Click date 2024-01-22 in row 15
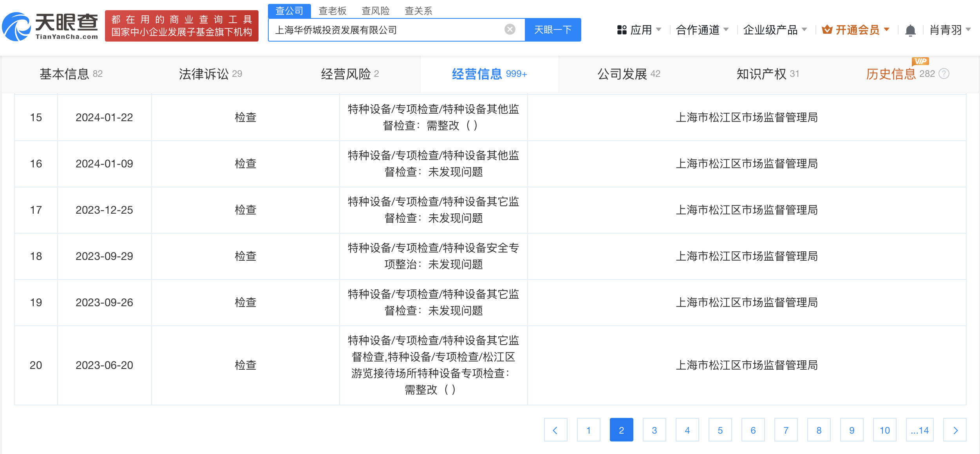Screen dimensions: 980x454 click(104, 117)
